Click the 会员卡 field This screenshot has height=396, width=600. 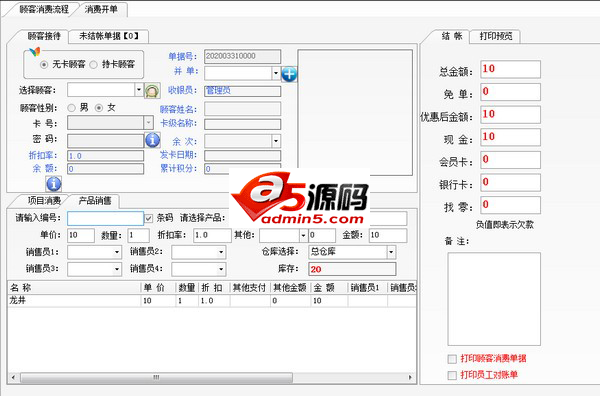[x=510, y=160]
